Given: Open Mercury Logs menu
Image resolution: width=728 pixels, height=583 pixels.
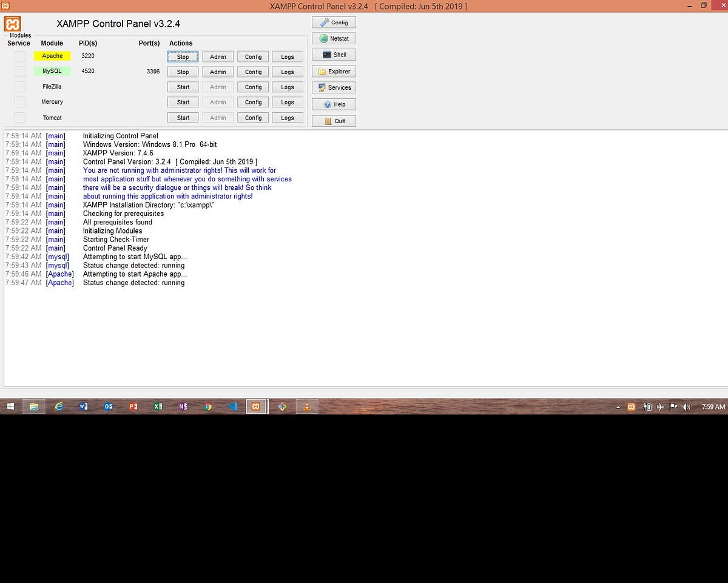Looking at the screenshot, I should 288,102.
